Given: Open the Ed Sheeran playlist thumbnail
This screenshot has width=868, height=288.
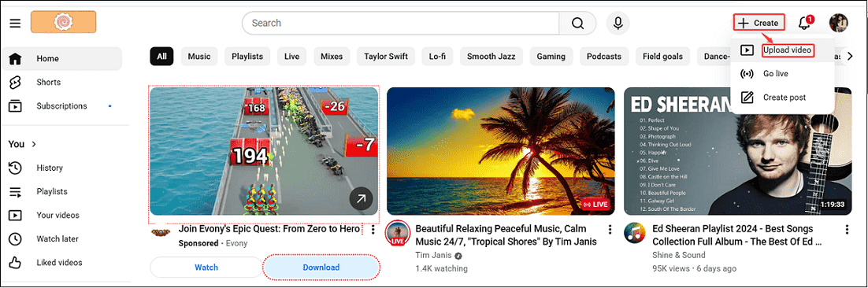Looking at the screenshot, I should [738, 151].
